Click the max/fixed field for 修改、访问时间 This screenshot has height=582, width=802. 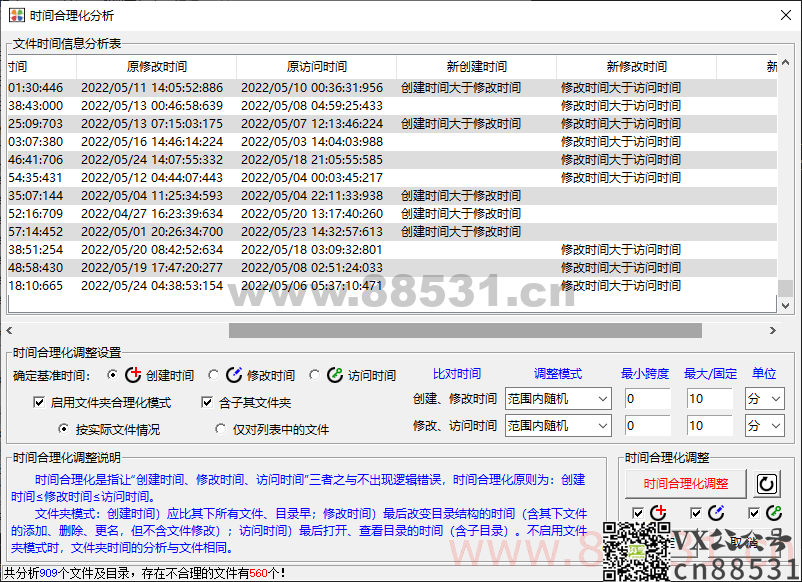pyautogui.click(x=710, y=426)
